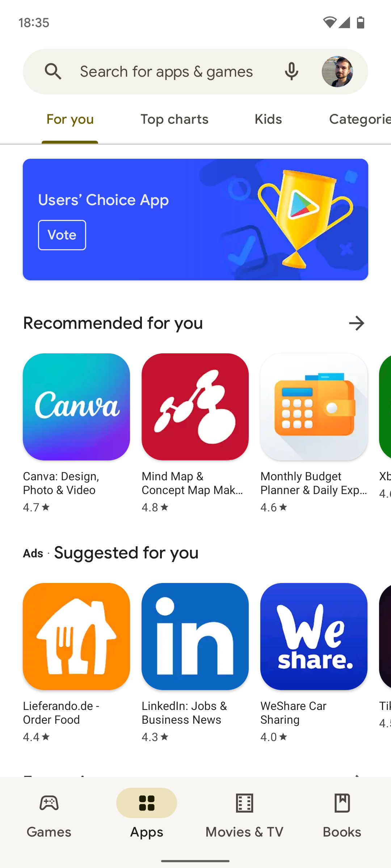Open the WeShare Car Sharing app icon

tap(314, 636)
